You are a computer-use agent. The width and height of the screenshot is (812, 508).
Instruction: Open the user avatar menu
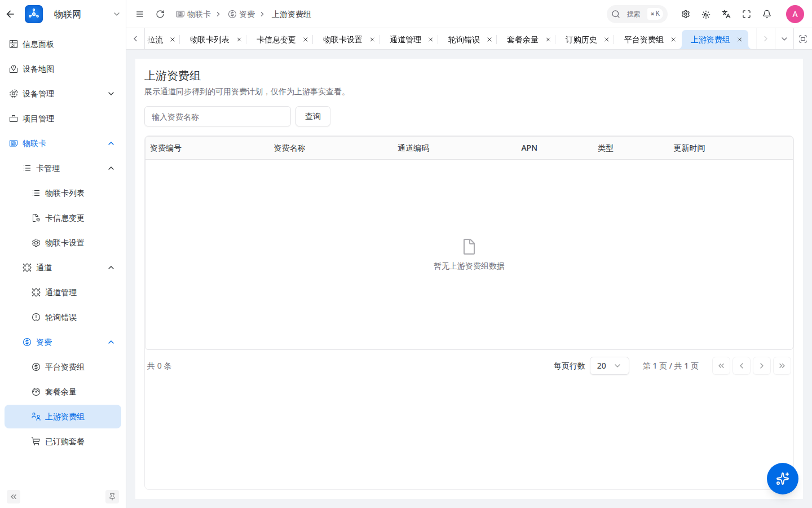click(795, 14)
